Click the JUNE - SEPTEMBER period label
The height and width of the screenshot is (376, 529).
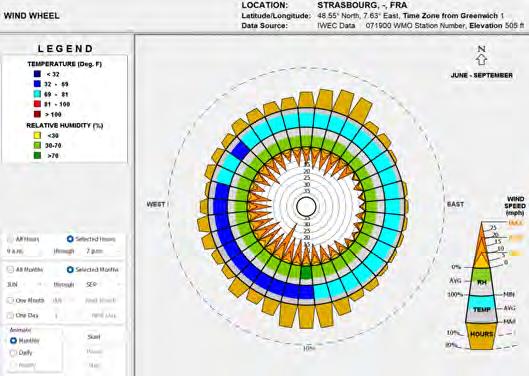(481, 75)
